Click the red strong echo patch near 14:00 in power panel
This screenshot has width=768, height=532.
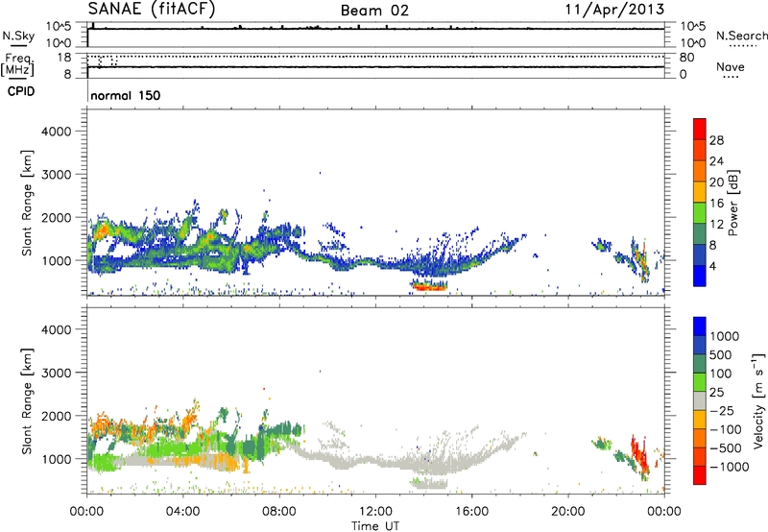click(x=429, y=287)
